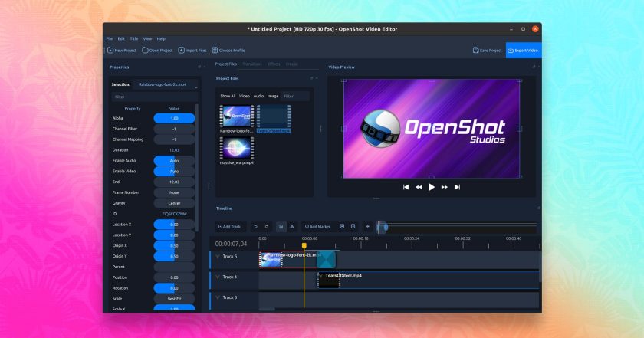Select the Project Files tab
Viewport: 644px width, 338px height.
[x=226, y=64]
